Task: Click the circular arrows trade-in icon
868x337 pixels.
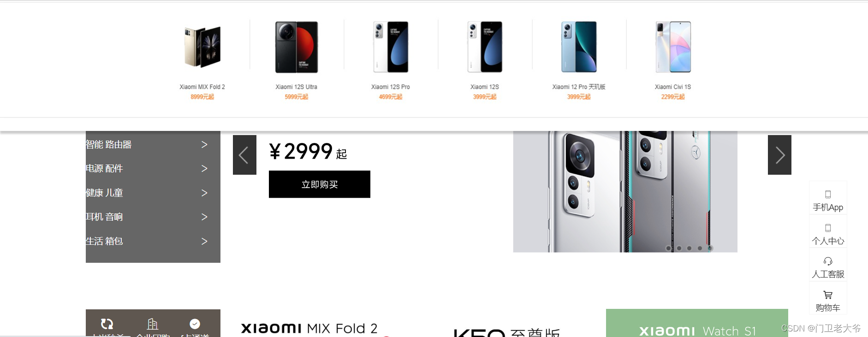Action: [107, 324]
